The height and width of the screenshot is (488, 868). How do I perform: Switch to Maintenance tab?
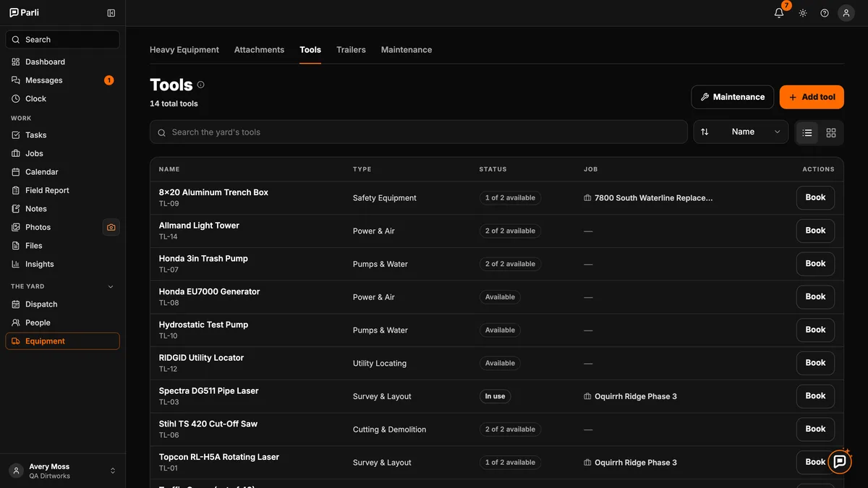(407, 50)
